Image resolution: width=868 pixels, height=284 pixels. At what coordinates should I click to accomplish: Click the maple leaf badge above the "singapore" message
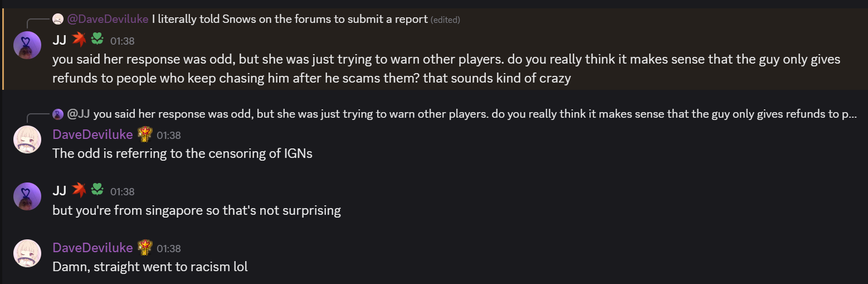[x=79, y=190]
